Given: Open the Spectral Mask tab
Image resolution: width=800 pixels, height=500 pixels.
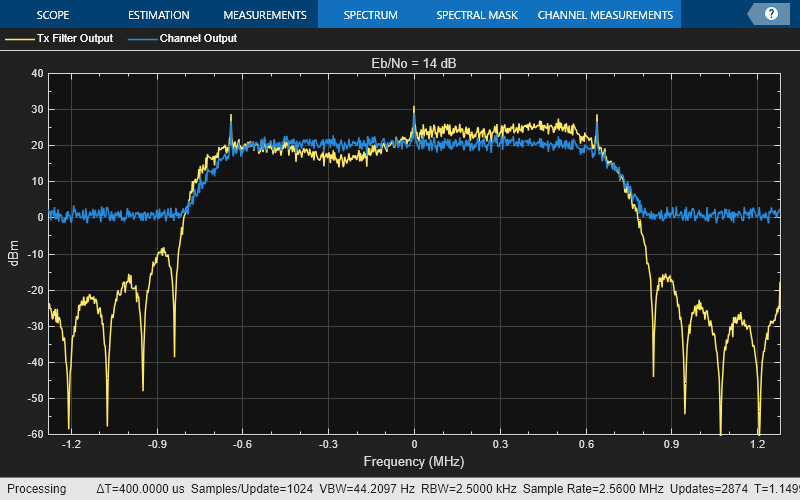Looking at the screenshot, I should tap(476, 15).
